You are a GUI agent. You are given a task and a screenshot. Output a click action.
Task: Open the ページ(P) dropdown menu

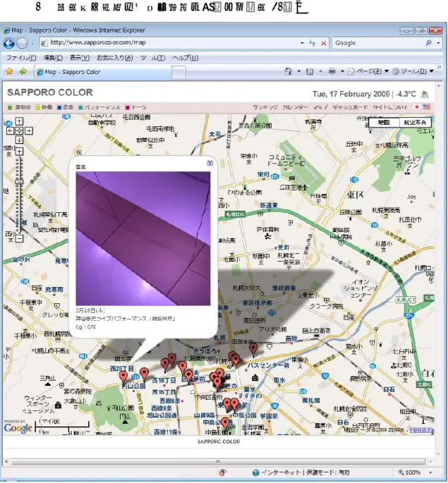(368, 71)
